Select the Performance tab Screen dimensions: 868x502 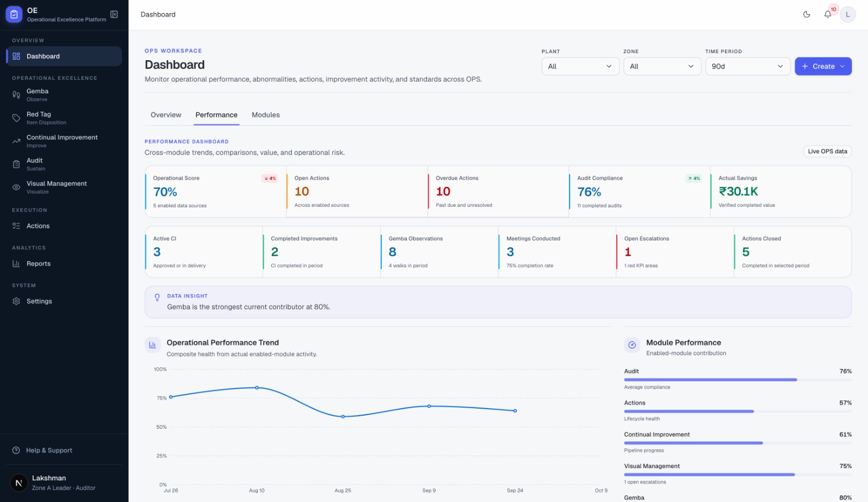[216, 115]
